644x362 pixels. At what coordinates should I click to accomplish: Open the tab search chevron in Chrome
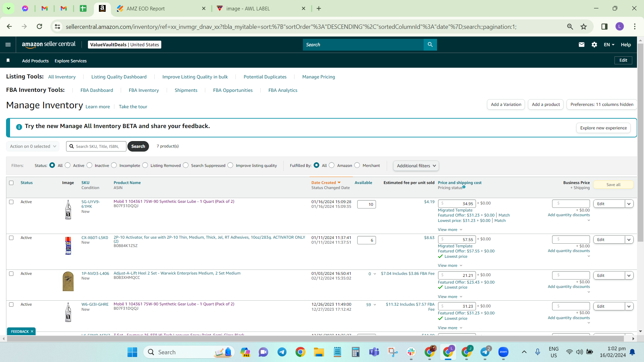point(8,8)
